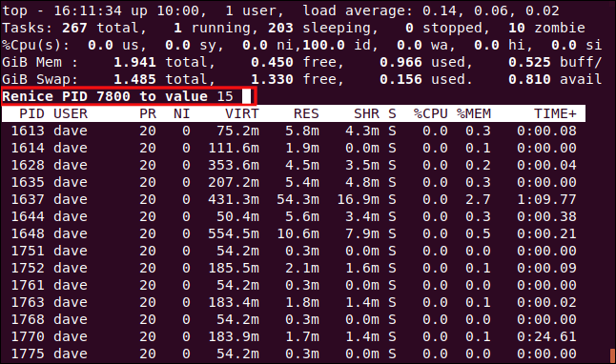Click the 1.330 free swap value

coord(272,79)
